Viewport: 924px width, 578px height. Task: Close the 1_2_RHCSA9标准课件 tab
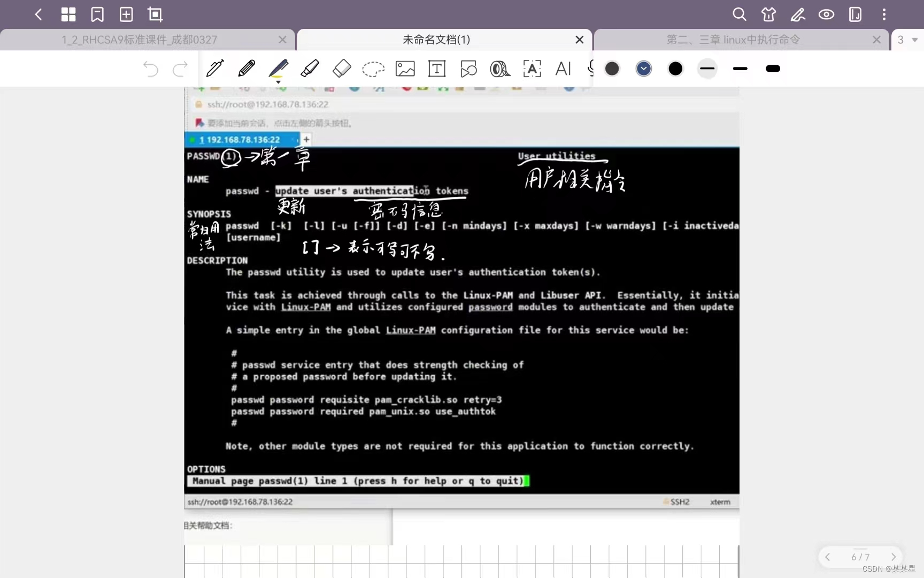[x=283, y=40]
